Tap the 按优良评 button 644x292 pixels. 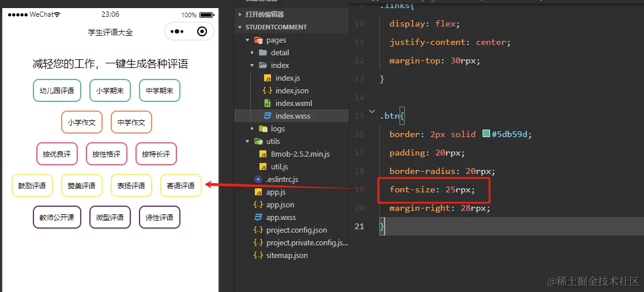tap(57, 154)
